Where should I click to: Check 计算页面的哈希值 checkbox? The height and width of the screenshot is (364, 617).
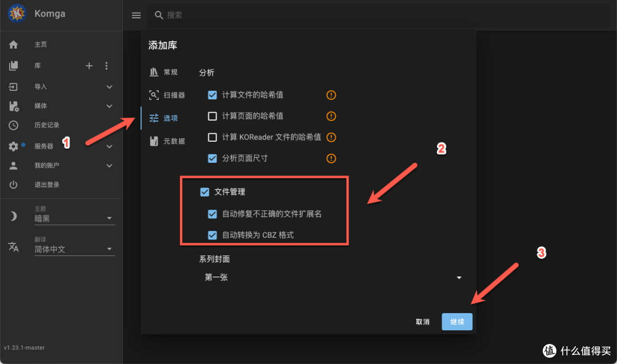click(x=213, y=116)
